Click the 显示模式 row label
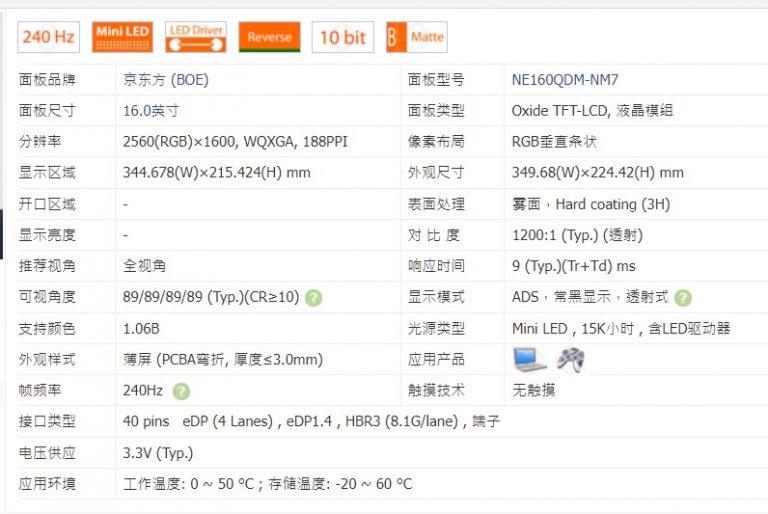This screenshot has width=768, height=514. pyautogui.click(x=436, y=297)
